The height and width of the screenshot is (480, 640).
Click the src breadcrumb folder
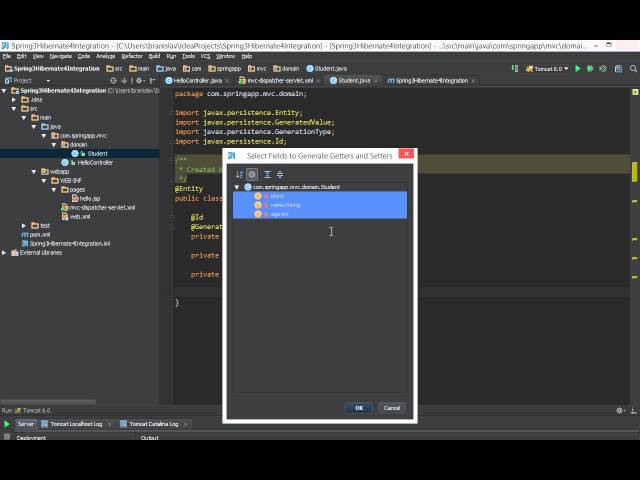pos(114,69)
